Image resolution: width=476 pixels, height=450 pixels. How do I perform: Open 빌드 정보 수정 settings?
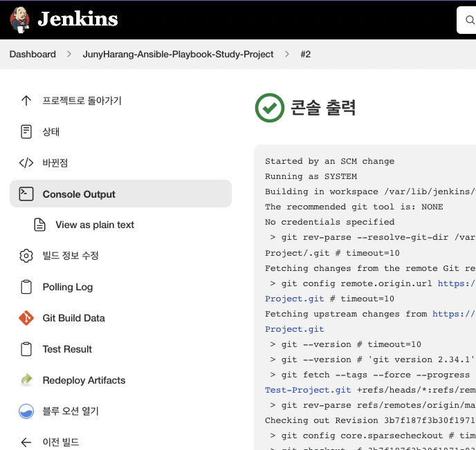tap(71, 256)
